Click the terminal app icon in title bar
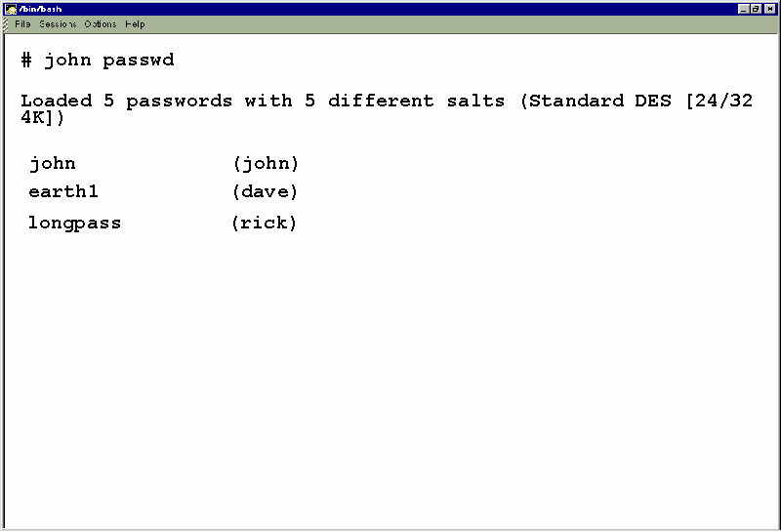The width and height of the screenshot is (781, 532). [x=11, y=9]
